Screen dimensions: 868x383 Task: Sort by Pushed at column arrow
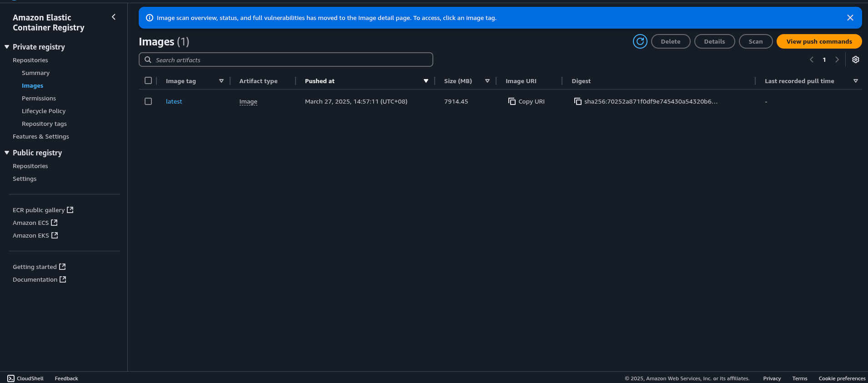(426, 81)
